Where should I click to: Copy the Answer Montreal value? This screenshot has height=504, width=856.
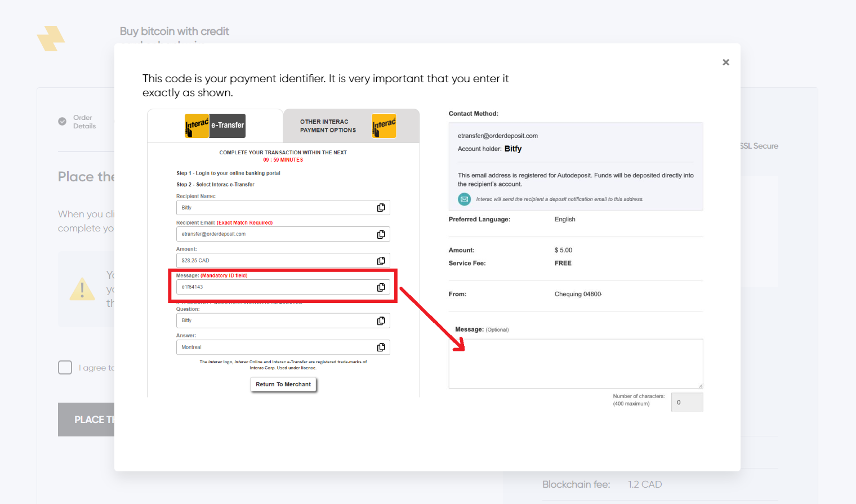(x=381, y=347)
